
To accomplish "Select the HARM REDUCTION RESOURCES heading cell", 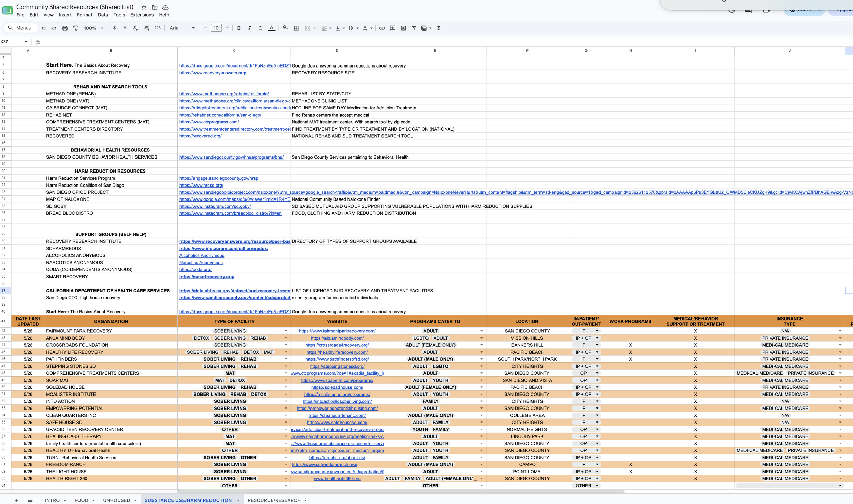I will 111,171.
